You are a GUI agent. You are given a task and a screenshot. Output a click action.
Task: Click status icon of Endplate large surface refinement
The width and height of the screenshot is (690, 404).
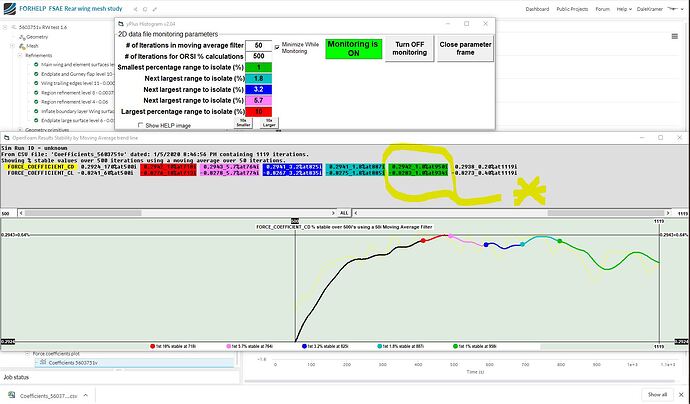tap(36, 120)
